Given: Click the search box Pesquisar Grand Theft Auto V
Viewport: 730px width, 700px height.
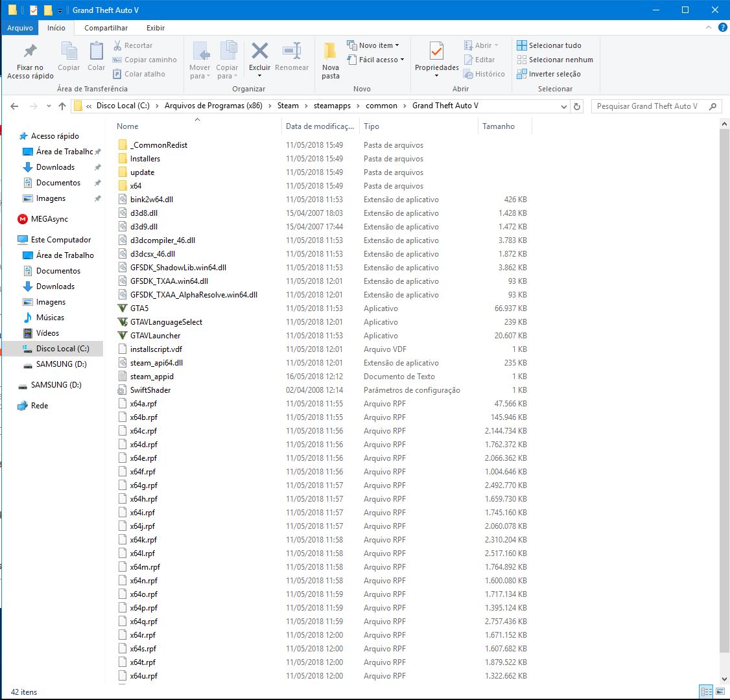Looking at the screenshot, I should click(657, 106).
